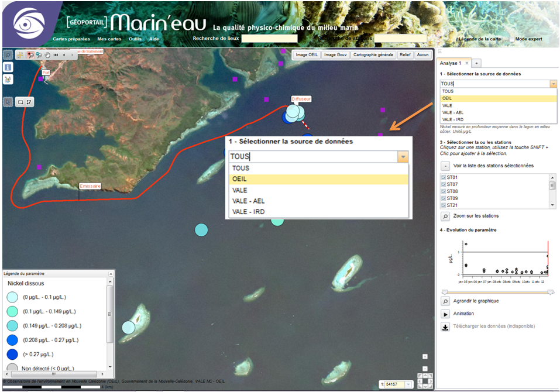
Task: Click the magnifier icon for Agrandir le graphique
Action: tap(445, 301)
